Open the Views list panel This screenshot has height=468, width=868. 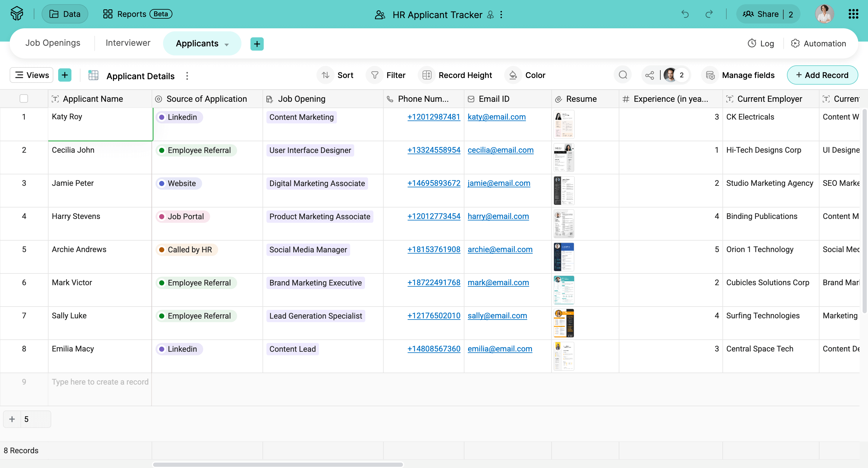pyautogui.click(x=32, y=75)
